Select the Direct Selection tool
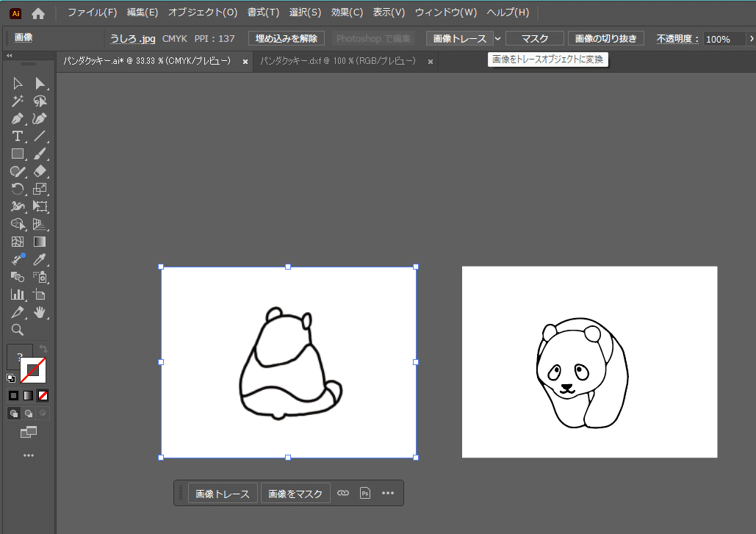 pos(40,84)
